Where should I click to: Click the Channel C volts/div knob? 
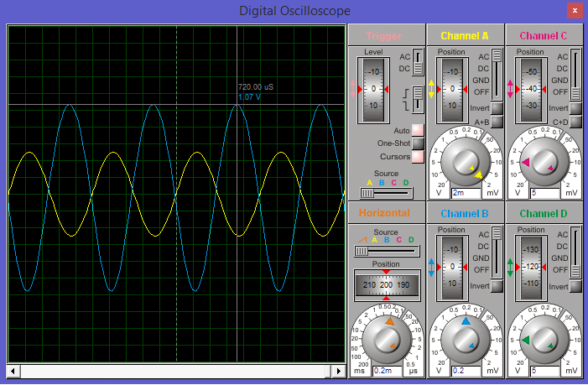[544, 162]
